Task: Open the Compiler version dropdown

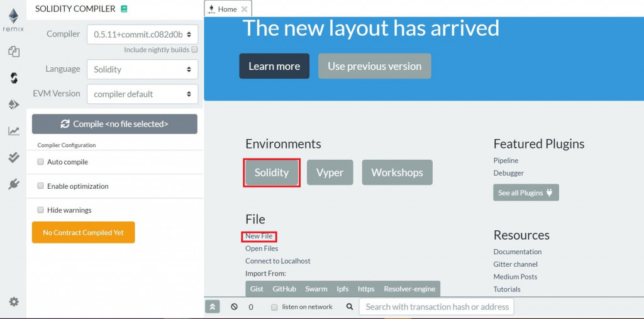Action: pyautogui.click(x=143, y=35)
